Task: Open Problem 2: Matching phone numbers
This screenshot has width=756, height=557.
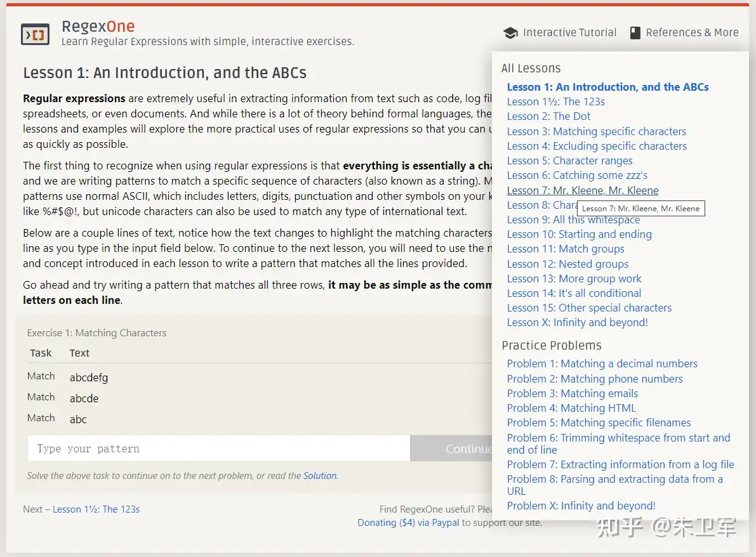Action: click(x=595, y=379)
